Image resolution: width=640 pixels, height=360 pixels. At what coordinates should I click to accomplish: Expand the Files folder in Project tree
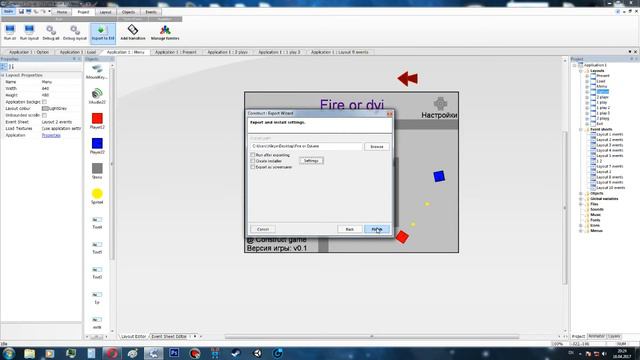coord(581,204)
